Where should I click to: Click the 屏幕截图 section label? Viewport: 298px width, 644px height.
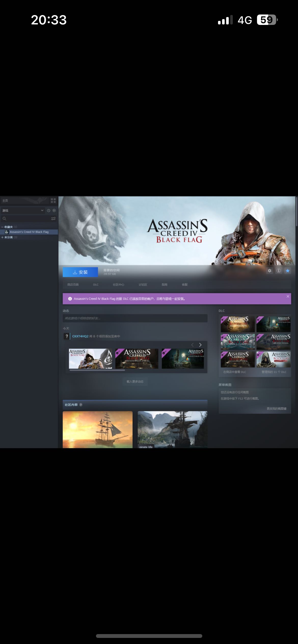tap(225, 385)
